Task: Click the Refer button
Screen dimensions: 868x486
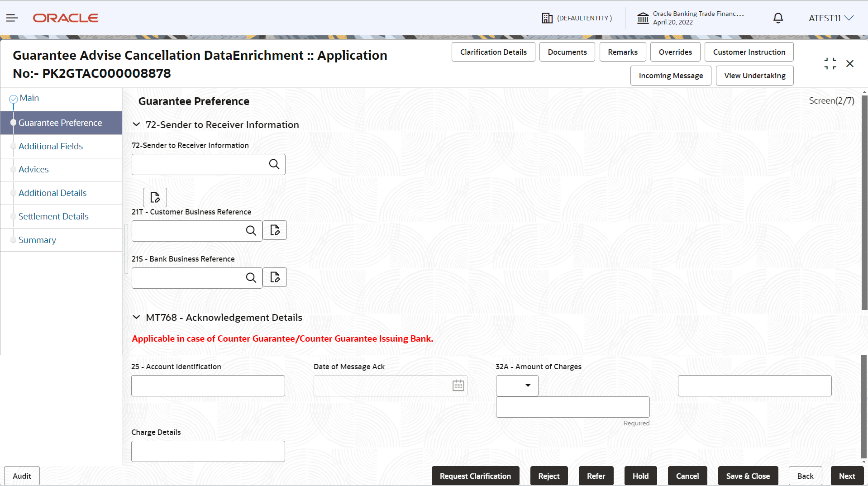Action: [x=596, y=476]
